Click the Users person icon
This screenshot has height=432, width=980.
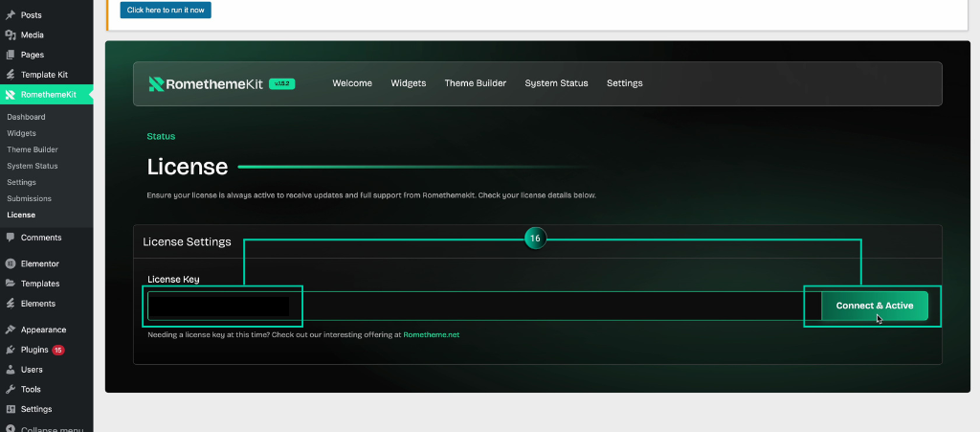[x=10, y=370]
